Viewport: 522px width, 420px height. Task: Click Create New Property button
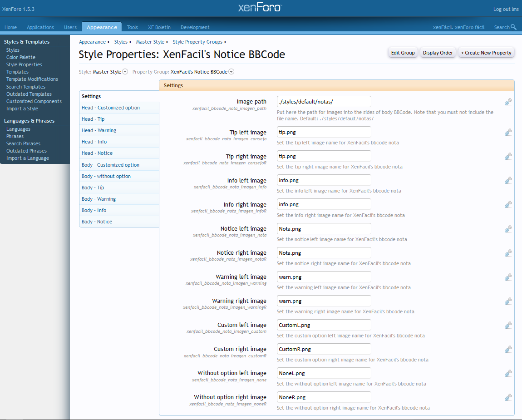486,53
